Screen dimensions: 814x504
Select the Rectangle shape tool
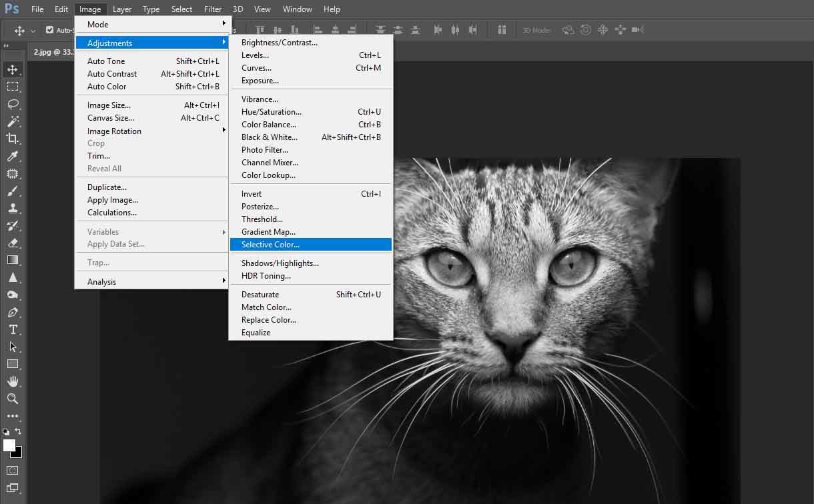click(x=13, y=364)
